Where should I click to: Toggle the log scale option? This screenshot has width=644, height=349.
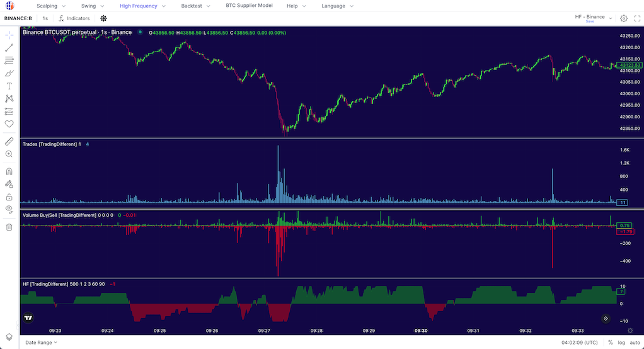coord(621,342)
